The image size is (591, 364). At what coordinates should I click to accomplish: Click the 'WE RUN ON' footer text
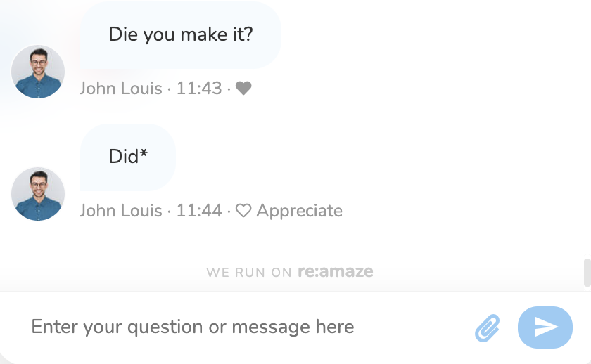[248, 272]
